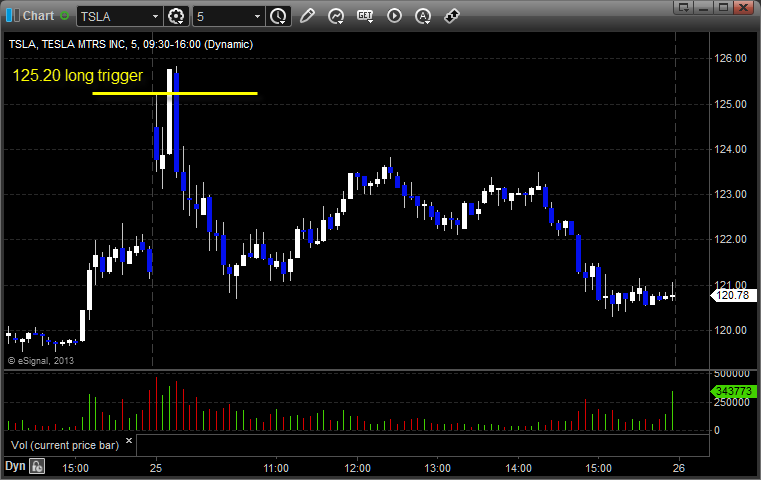The image size is (761, 480).
Task: Click the date 25 axis label
Action: (156, 468)
